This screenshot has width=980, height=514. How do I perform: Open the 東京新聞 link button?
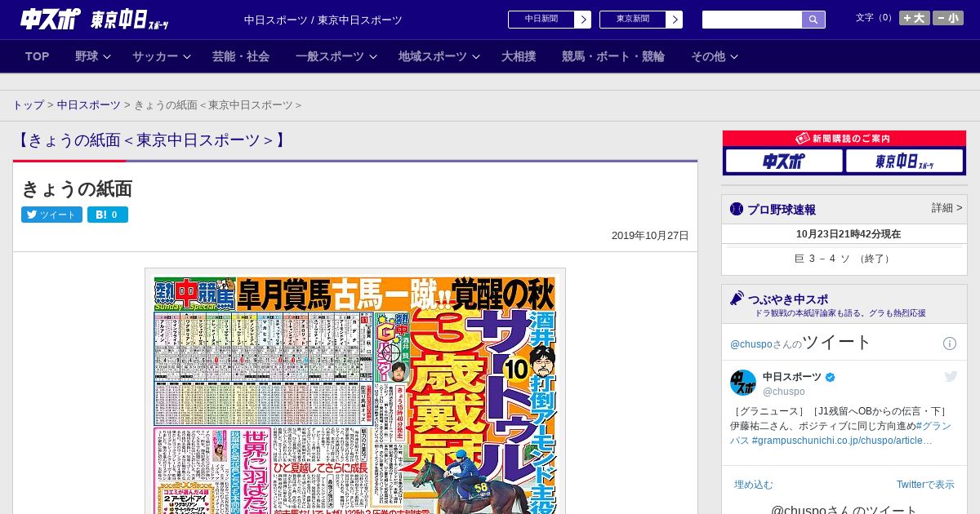point(632,20)
